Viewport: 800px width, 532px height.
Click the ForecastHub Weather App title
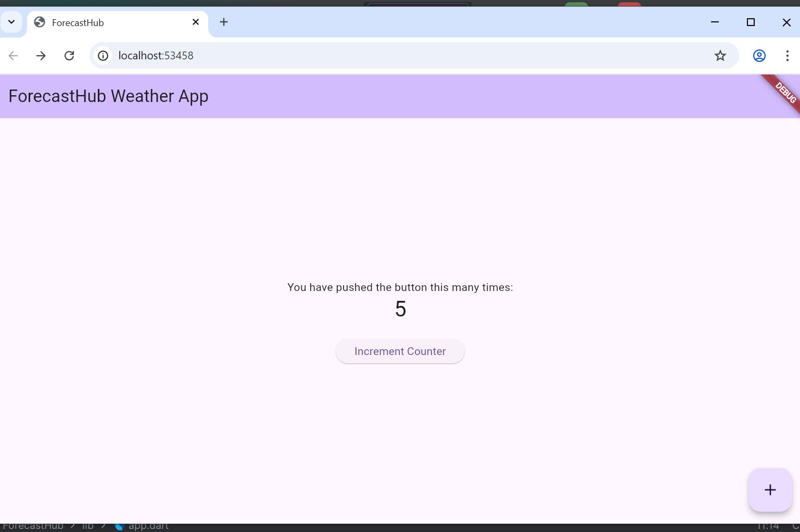point(108,96)
